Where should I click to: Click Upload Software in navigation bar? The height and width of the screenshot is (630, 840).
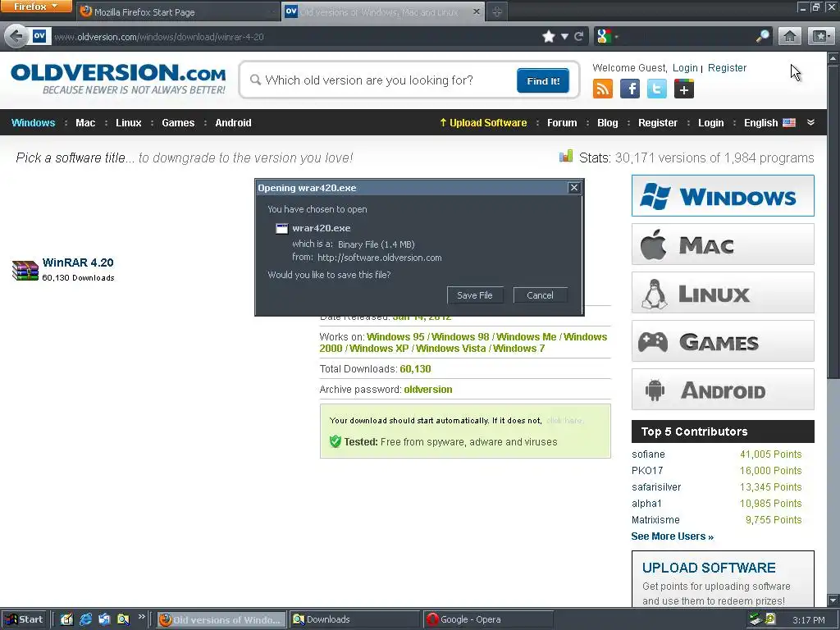(483, 123)
